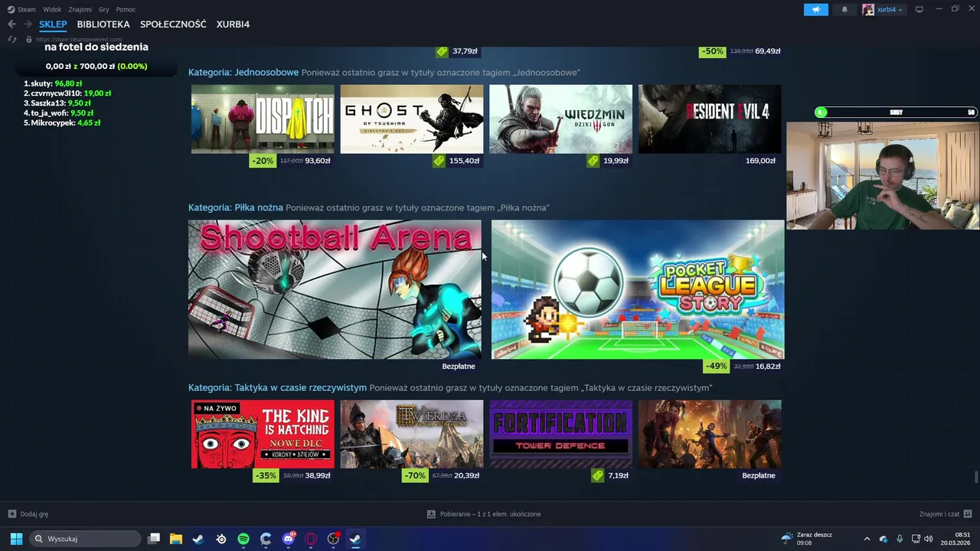Image resolution: width=980 pixels, height=551 pixels.
Task: Open the Resident Evil 4 capsule
Action: [x=710, y=119]
